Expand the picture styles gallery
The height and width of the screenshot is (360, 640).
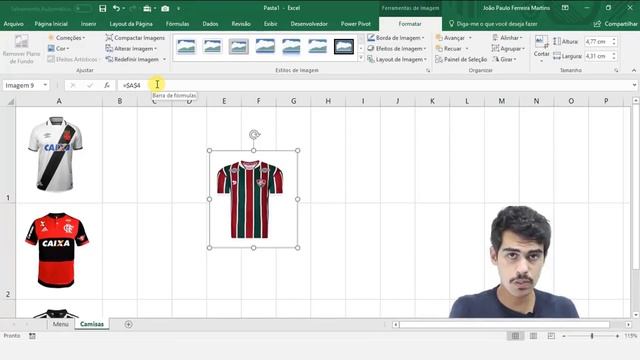coord(361,58)
